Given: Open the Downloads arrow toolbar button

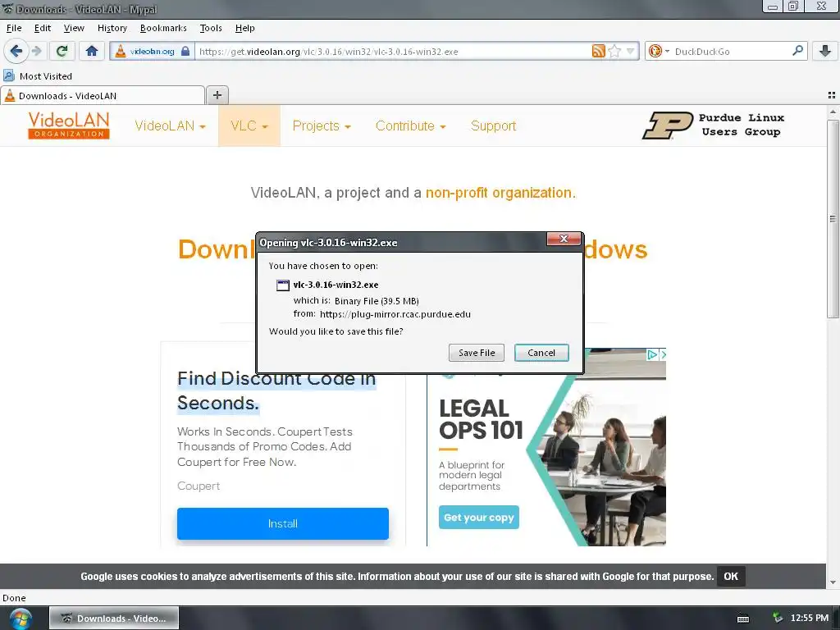Looking at the screenshot, I should pyautogui.click(x=825, y=52).
